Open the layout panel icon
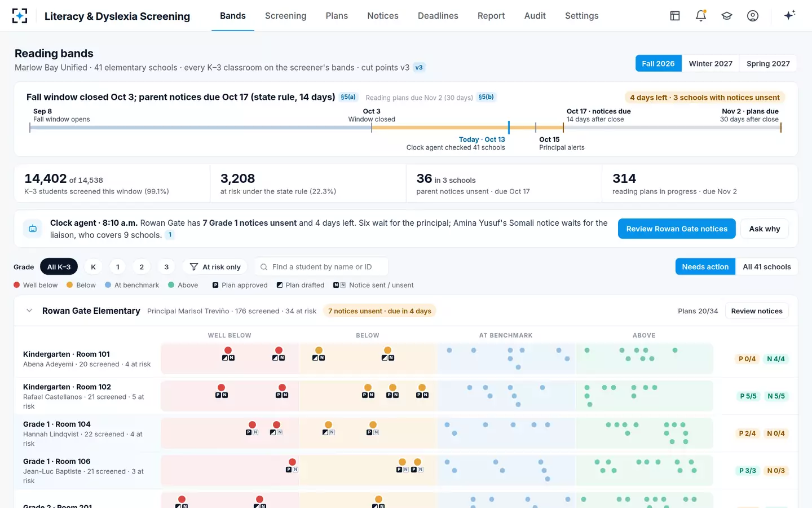 pyautogui.click(x=675, y=16)
